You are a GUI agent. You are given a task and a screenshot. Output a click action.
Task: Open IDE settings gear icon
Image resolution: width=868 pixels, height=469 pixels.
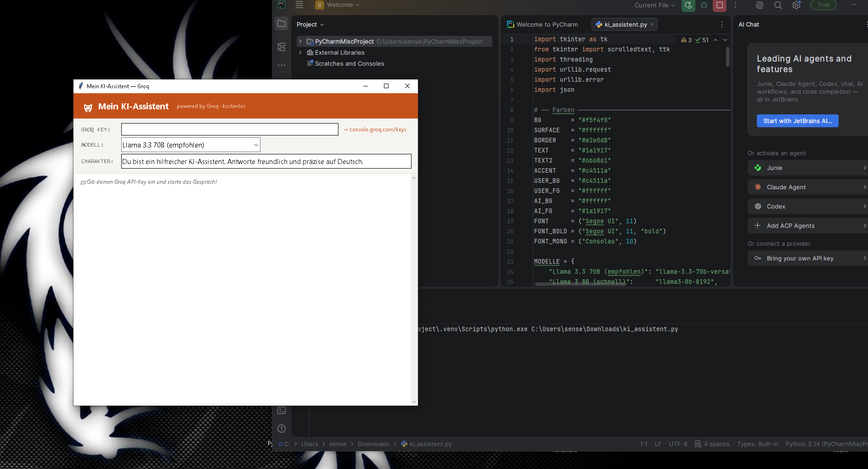click(x=796, y=6)
